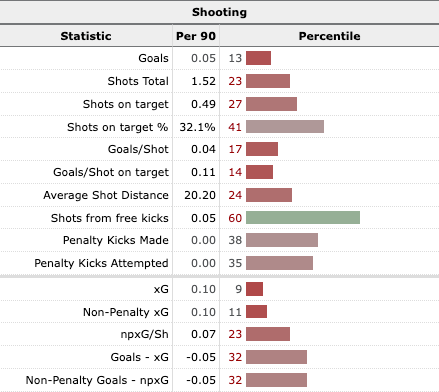Click the Average Shot Distance label

pos(106,195)
